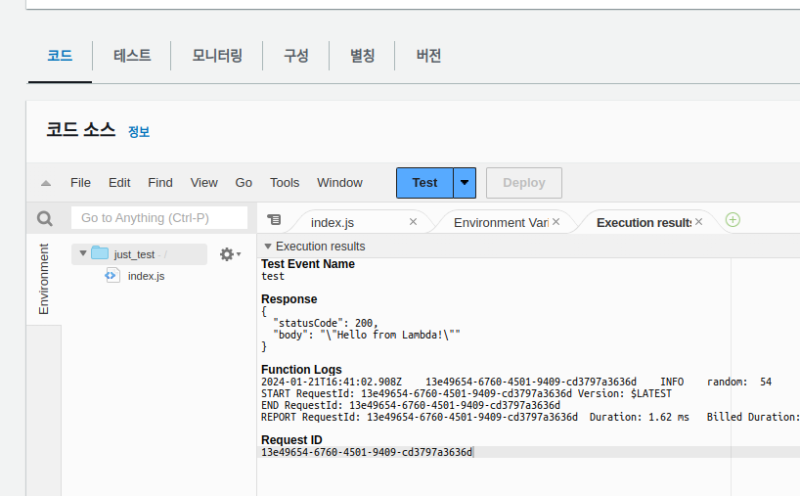This screenshot has height=496, width=800.
Task: Collapse the just_test folder tree arrow
Action: click(83, 254)
